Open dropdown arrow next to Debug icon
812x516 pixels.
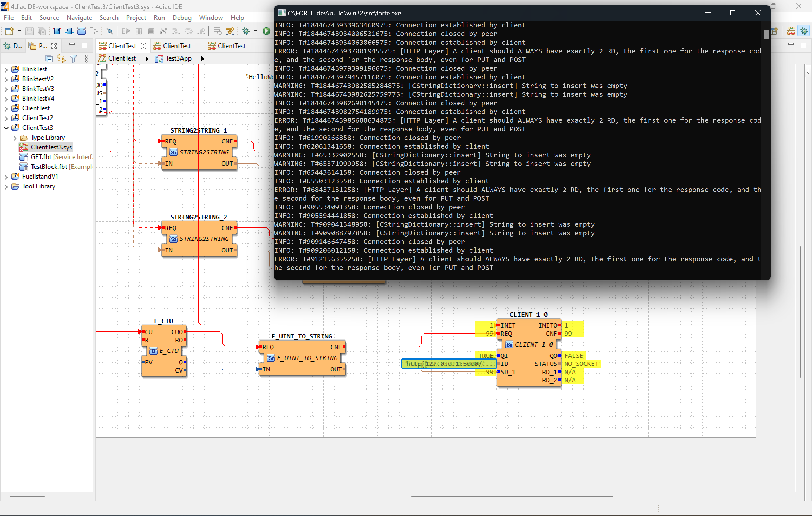(256, 31)
